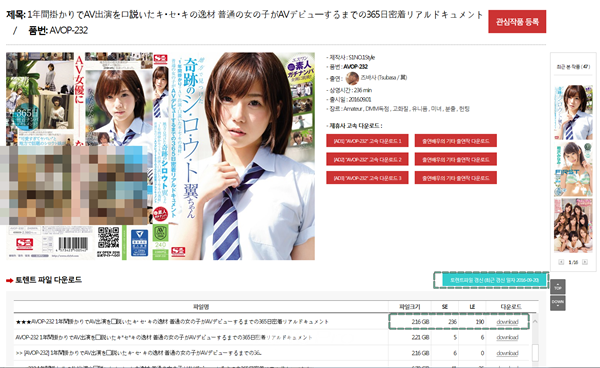Click download link for the 236 seeders row
Screen dimensions: 600x368
(x=507, y=322)
